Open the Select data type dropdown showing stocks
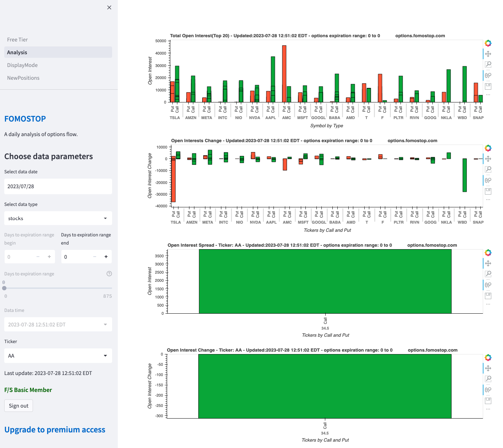The height and width of the screenshot is (448, 503). click(58, 218)
